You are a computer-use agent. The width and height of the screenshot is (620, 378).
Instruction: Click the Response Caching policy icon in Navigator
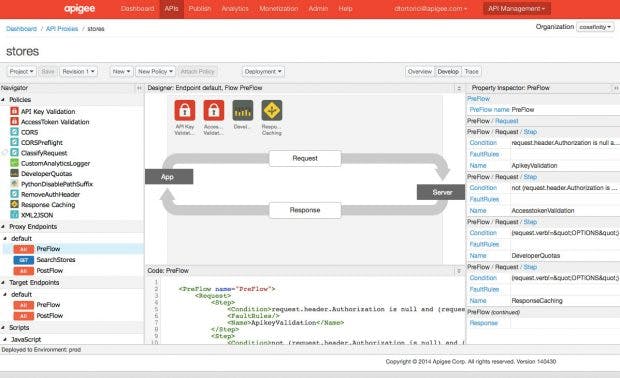coord(14,204)
